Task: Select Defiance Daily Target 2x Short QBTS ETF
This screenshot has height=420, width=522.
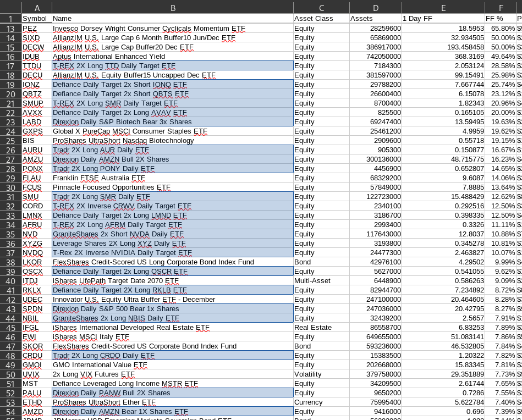Action: [x=173, y=94]
